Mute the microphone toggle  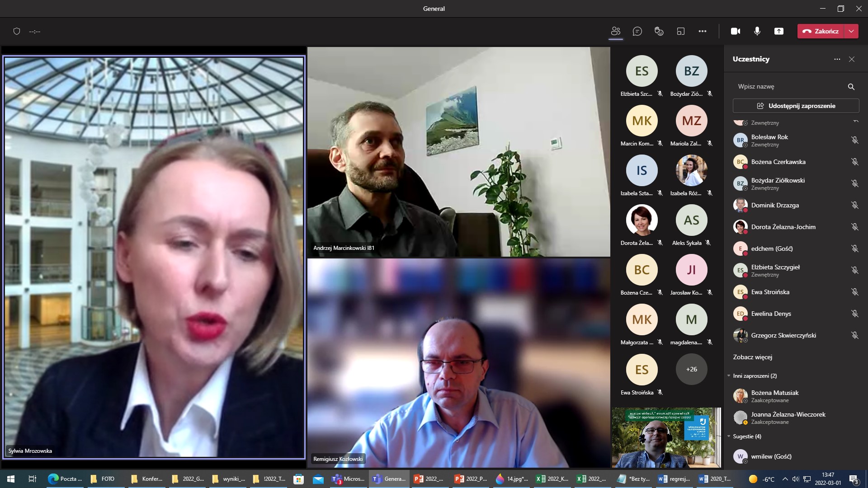coord(757,31)
